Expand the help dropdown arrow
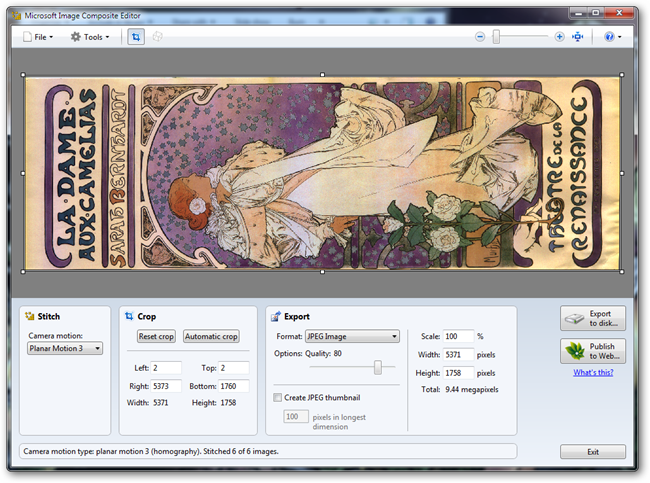650x483 pixels. click(x=620, y=37)
